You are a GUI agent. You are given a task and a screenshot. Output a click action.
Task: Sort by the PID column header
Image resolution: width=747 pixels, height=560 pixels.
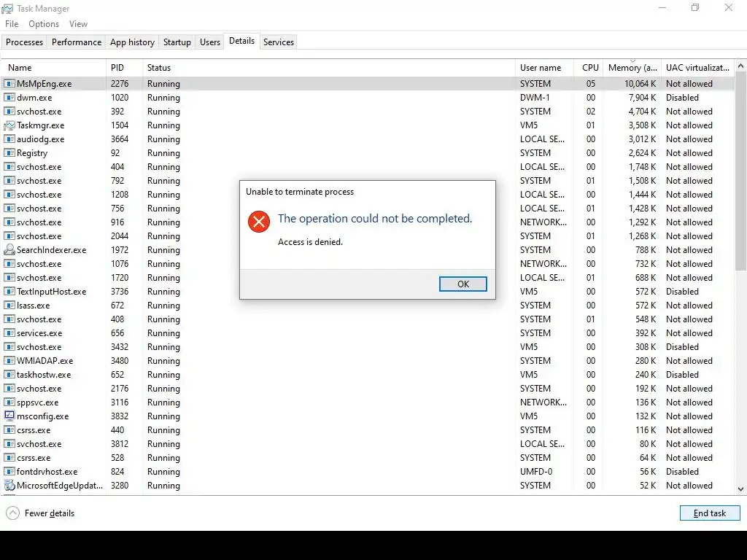[x=124, y=68]
